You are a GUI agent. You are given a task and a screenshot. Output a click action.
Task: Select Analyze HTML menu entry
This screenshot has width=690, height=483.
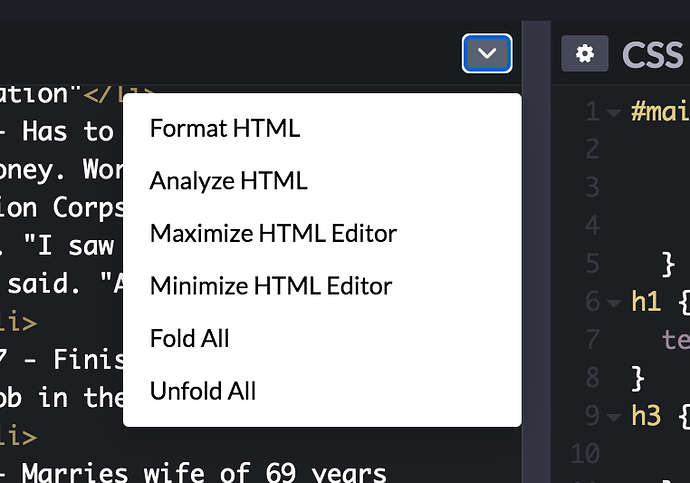228,181
